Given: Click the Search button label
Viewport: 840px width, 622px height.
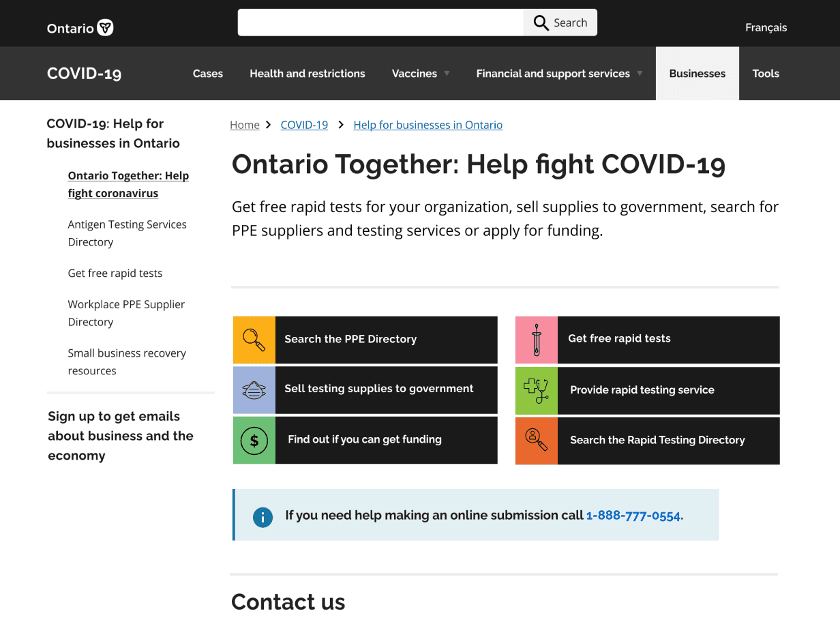Looking at the screenshot, I should pos(570,23).
